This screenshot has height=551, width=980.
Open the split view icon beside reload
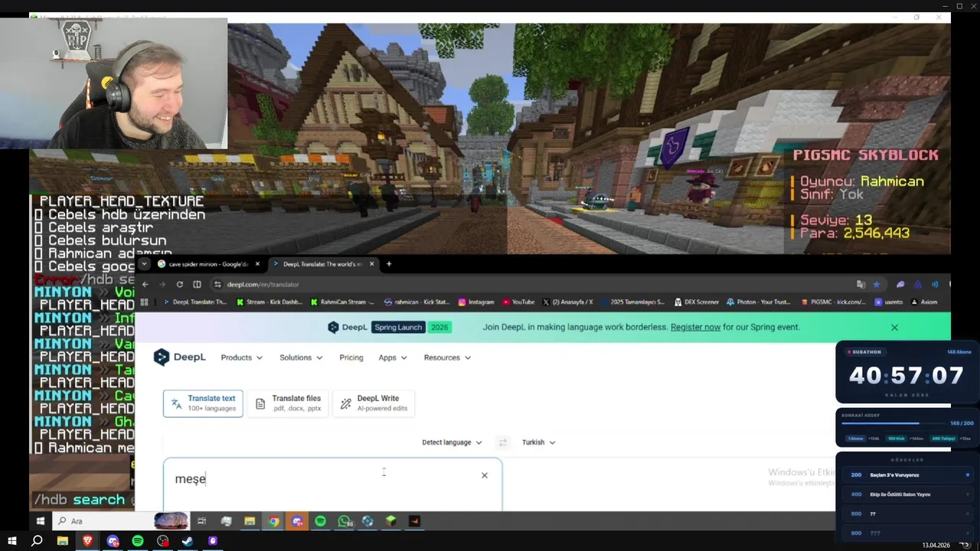[198, 284]
